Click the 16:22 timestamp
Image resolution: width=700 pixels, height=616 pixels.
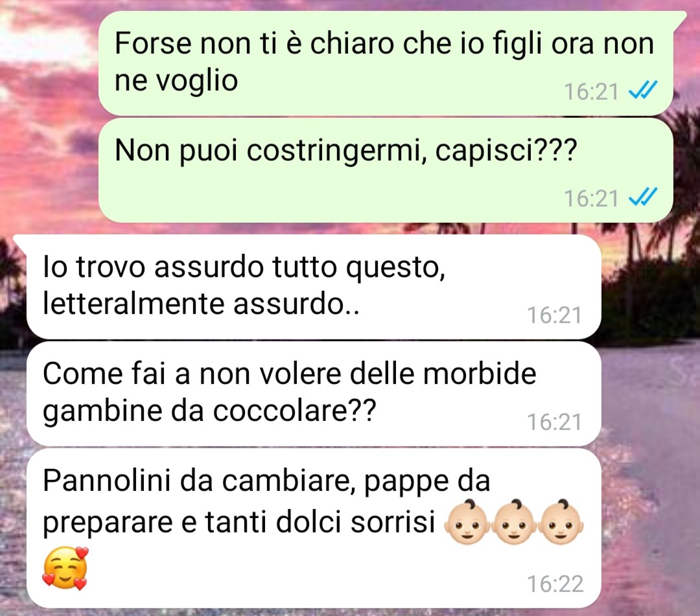coord(555,584)
